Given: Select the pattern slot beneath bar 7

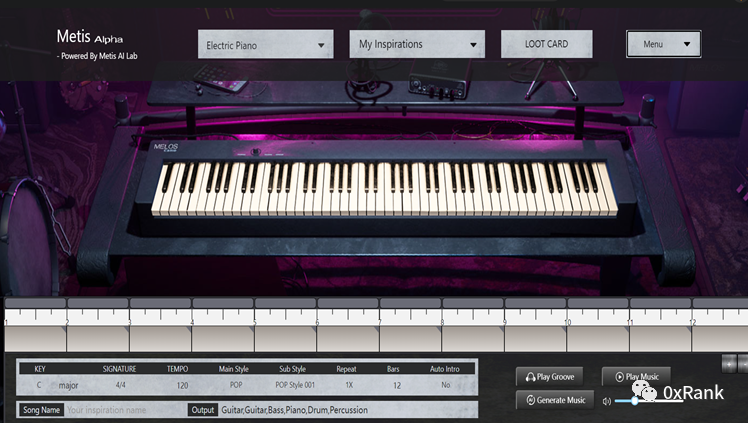Looking at the screenshot, I should [410, 339].
